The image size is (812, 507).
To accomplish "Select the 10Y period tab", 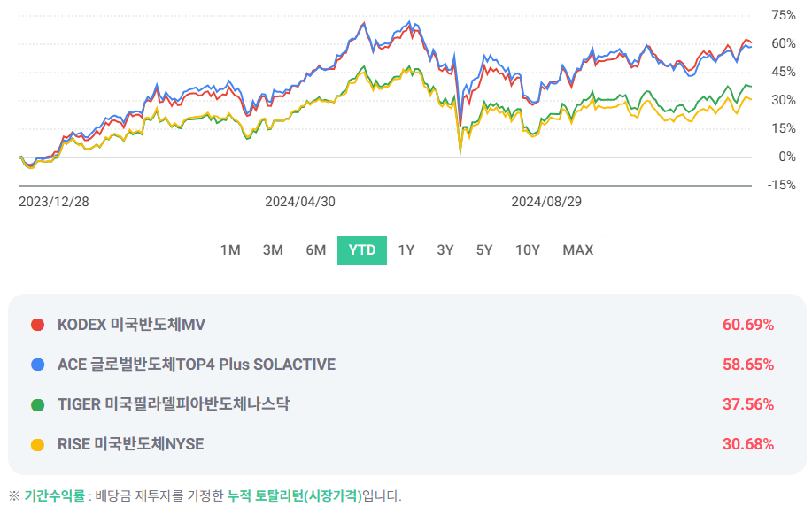I will tap(528, 250).
